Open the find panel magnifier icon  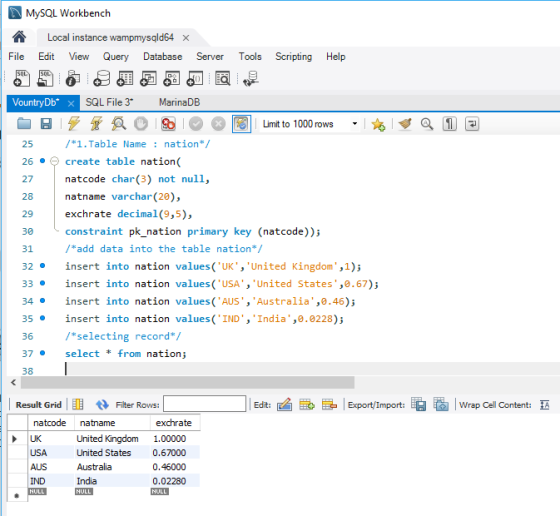[427, 124]
